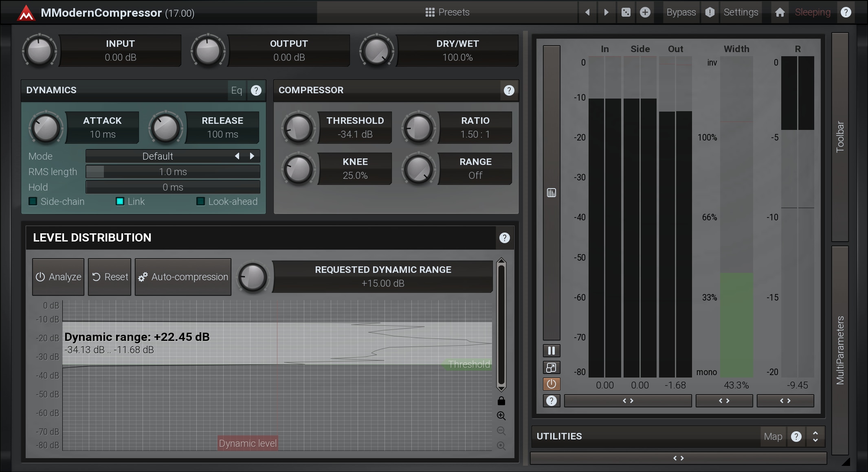
Task: Load the previous preset with the left arrow
Action: [587, 12]
